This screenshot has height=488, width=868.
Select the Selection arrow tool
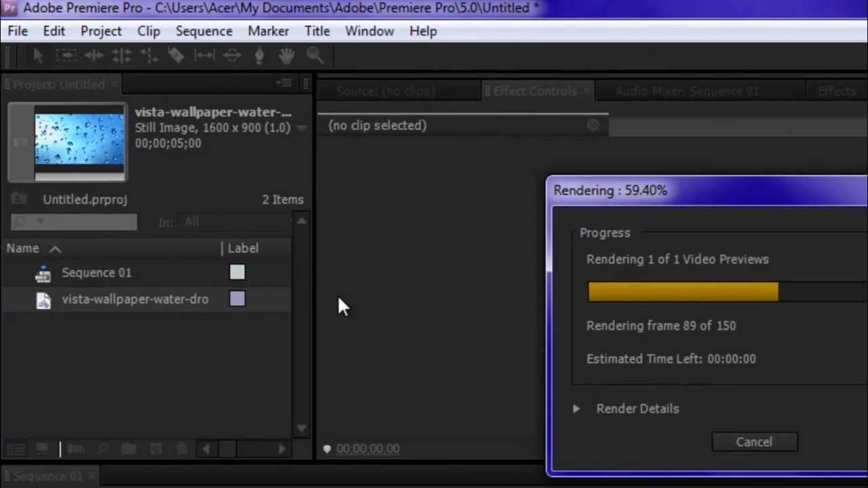click(38, 56)
